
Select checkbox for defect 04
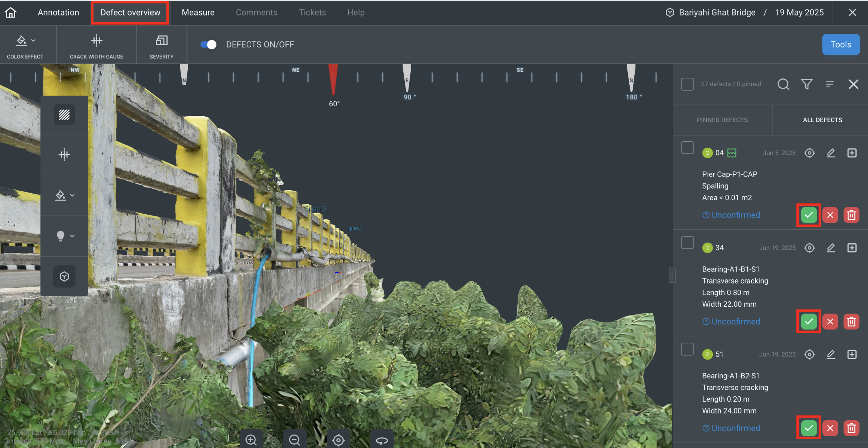pyautogui.click(x=687, y=147)
